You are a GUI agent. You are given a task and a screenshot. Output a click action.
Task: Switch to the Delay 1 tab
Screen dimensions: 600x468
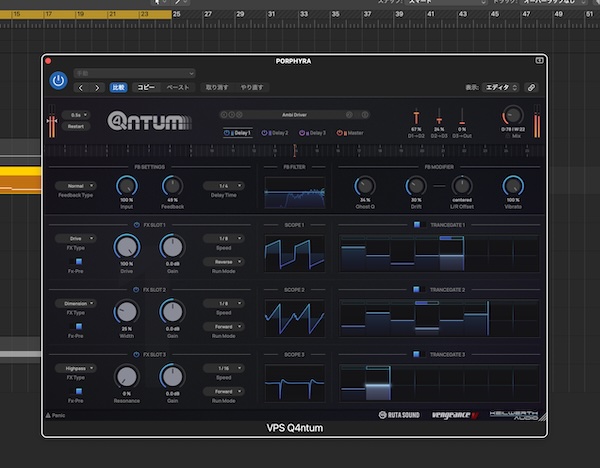coord(238,133)
